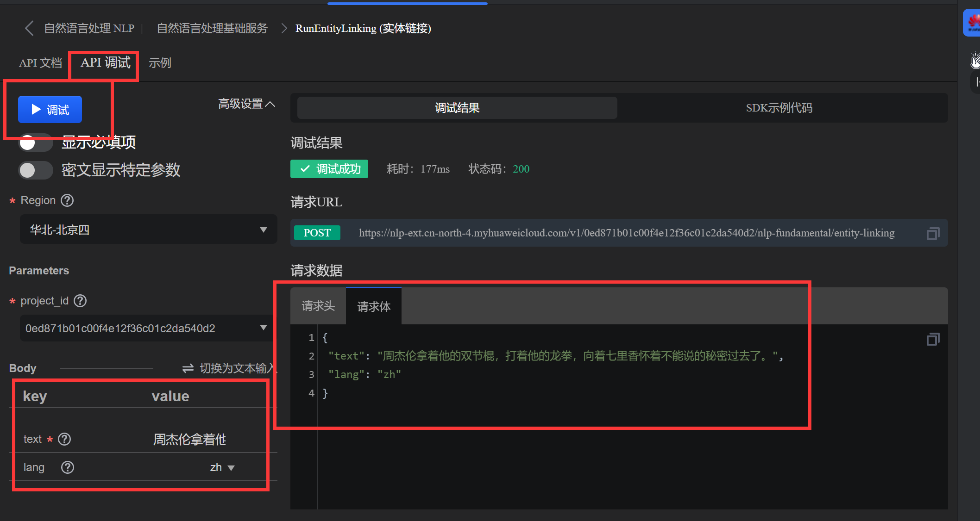Open the lang dropdown showing zh
Image resolution: width=980 pixels, height=521 pixels.
click(x=222, y=468)
